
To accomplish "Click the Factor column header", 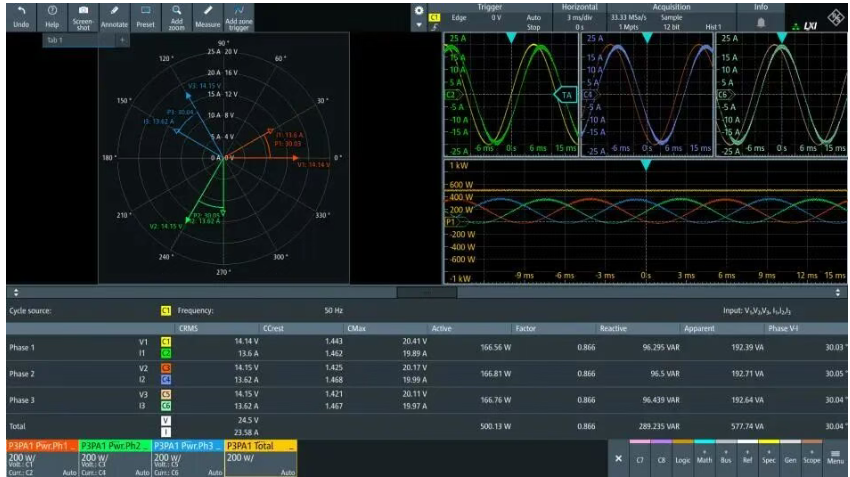I will pyautogui.click(x=526, y=328).
